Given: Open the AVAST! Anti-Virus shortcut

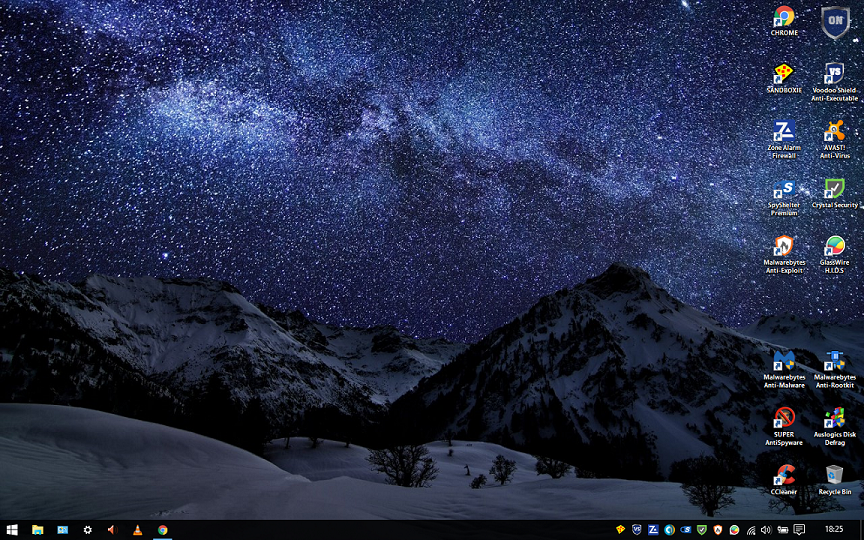Looking at the screenshot, I should (x=834, y=139).
